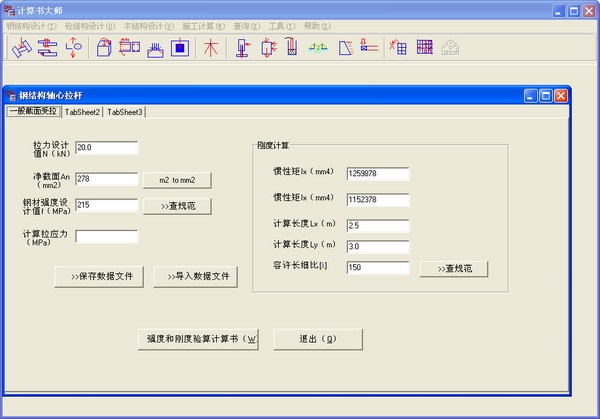600x419 pixels.
Task: Switch to the 一般截面受拉 tab
Action: click(34, 111)
